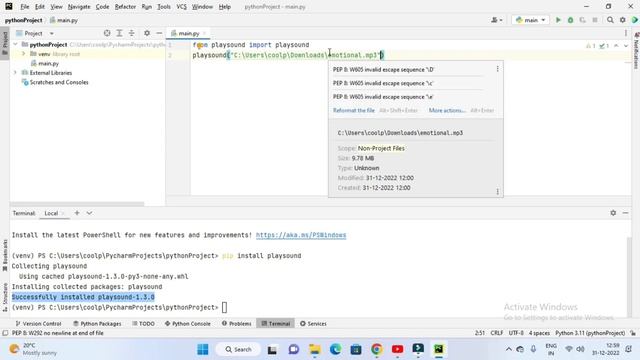Screen dimensions: 640x360
Task: Open editor tab options three-dot icon
Action: point(626,33)
